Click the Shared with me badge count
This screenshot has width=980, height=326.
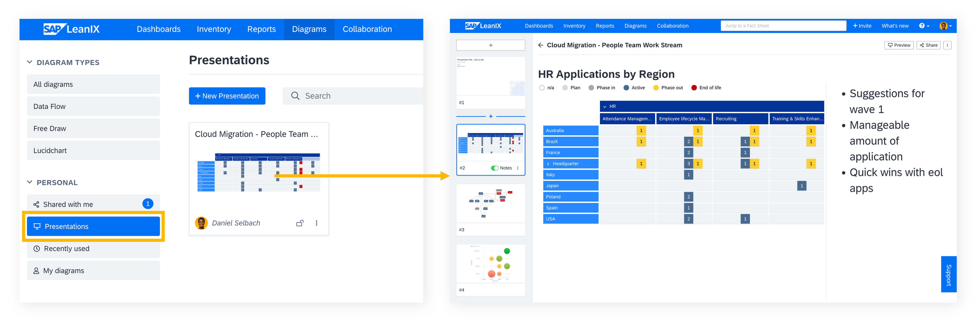[148, 204]
